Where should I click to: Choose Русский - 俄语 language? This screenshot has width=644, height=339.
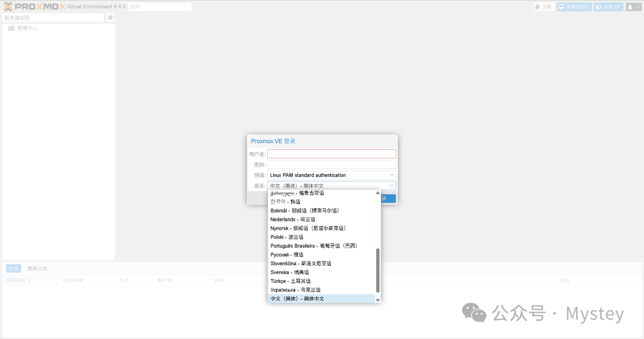tap(321, 255)
